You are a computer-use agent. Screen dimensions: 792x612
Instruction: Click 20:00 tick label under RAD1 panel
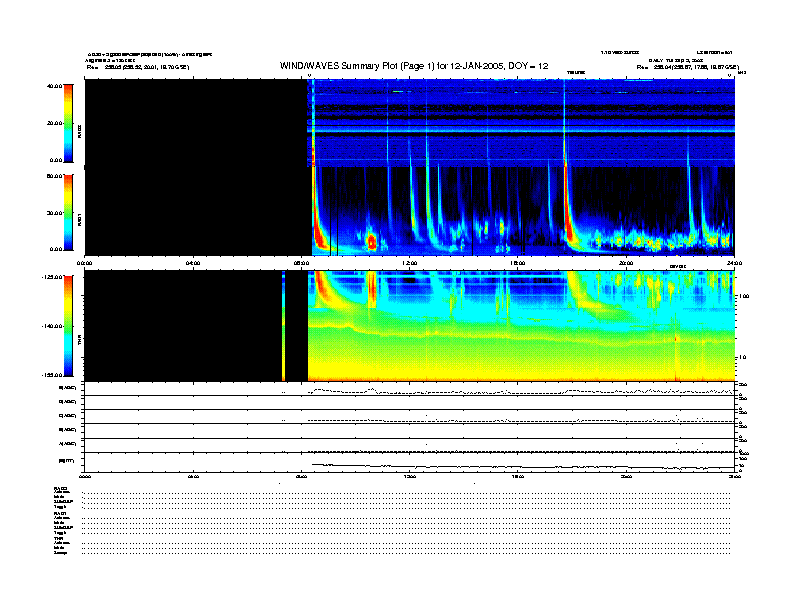tap(626, 263)
